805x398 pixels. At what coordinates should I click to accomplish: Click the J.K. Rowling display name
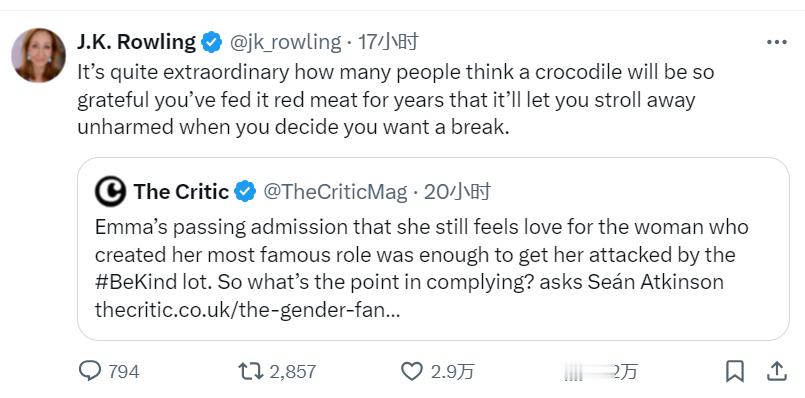(x=137, y=42)
